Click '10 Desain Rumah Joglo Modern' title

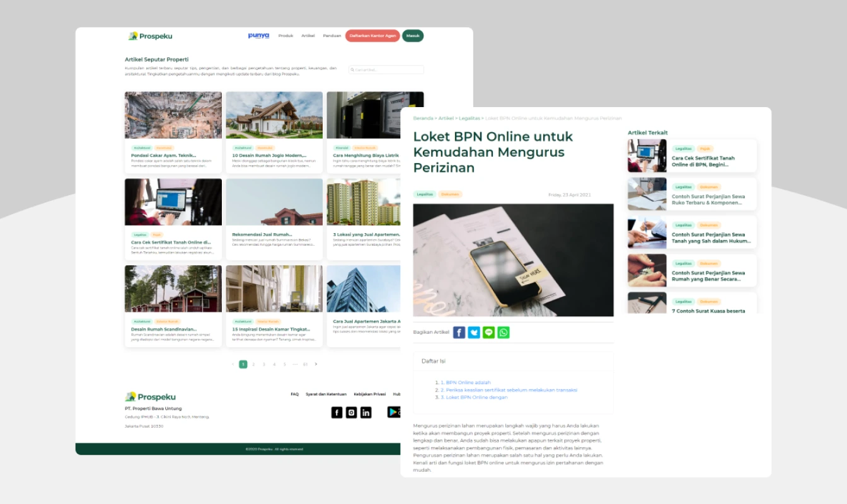tap(269, 155)
